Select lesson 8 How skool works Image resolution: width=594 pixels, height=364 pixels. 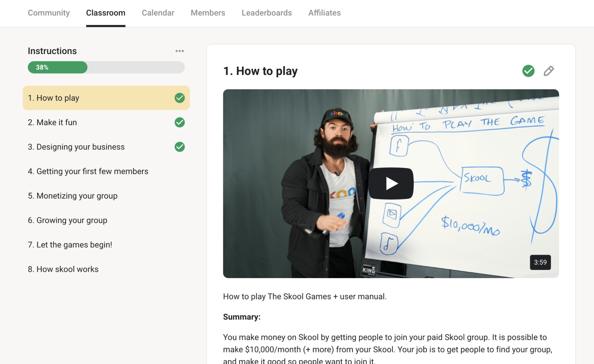63,269
